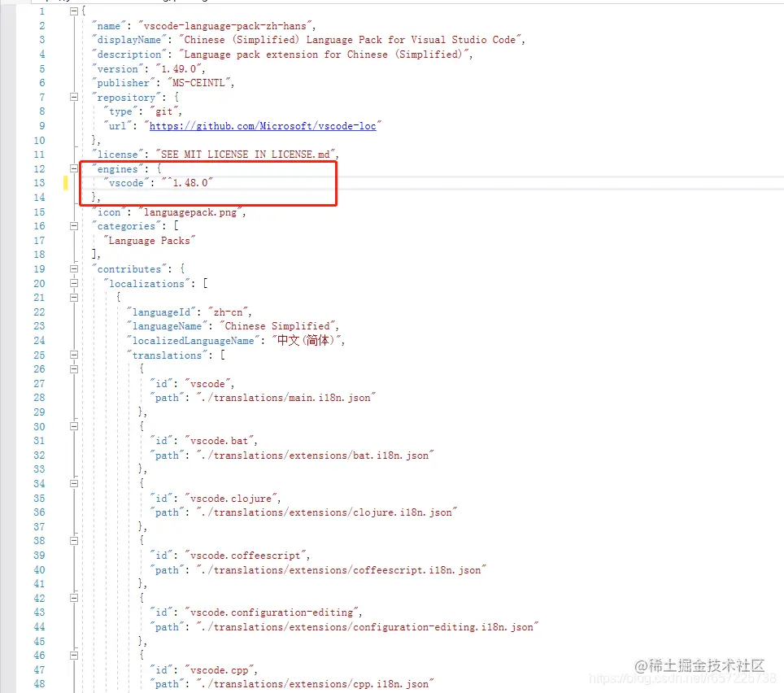Click the version value "1.49.0"

[178, 69]
